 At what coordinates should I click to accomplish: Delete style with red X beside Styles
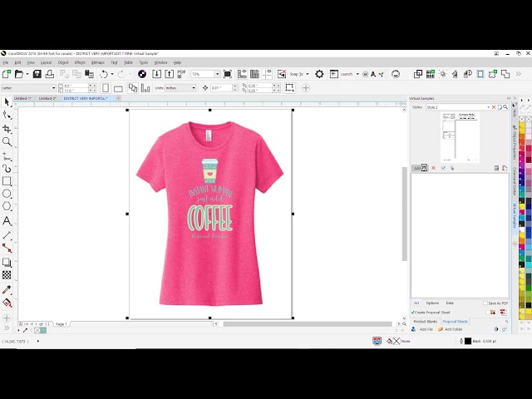coord(494,107)
